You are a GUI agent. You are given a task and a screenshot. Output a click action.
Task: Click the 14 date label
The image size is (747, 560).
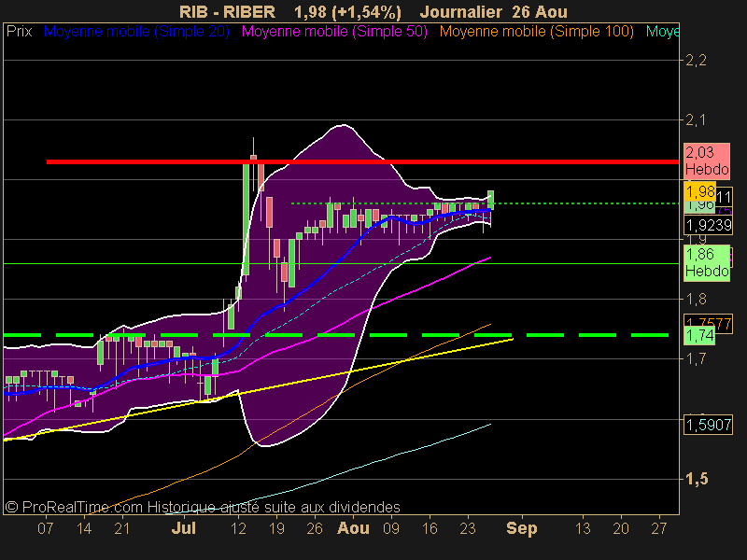pyautogui.click(x=84, y=528)
